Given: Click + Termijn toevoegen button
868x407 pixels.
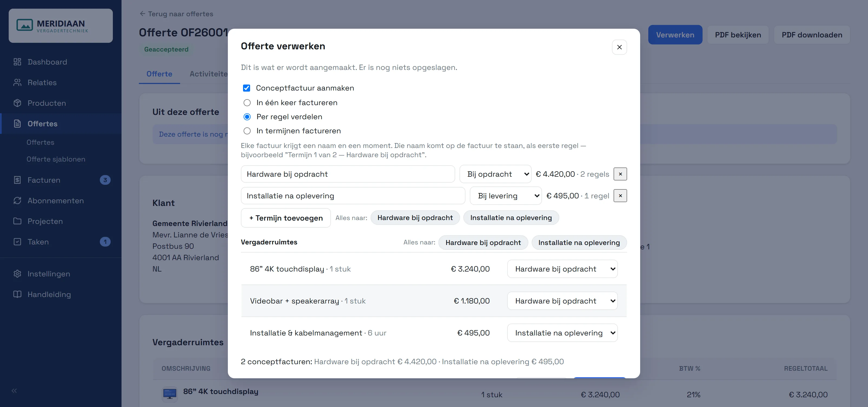Looking at the screenshot, I should tap(286, 218).
